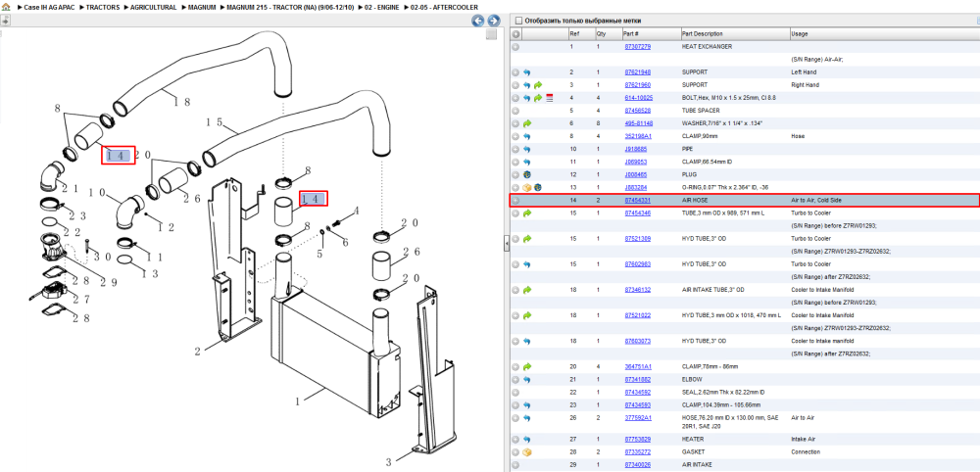Toggle the selection circle for the TUBE SPACER row
Screen dimensions: 980x472
[515, 111]
